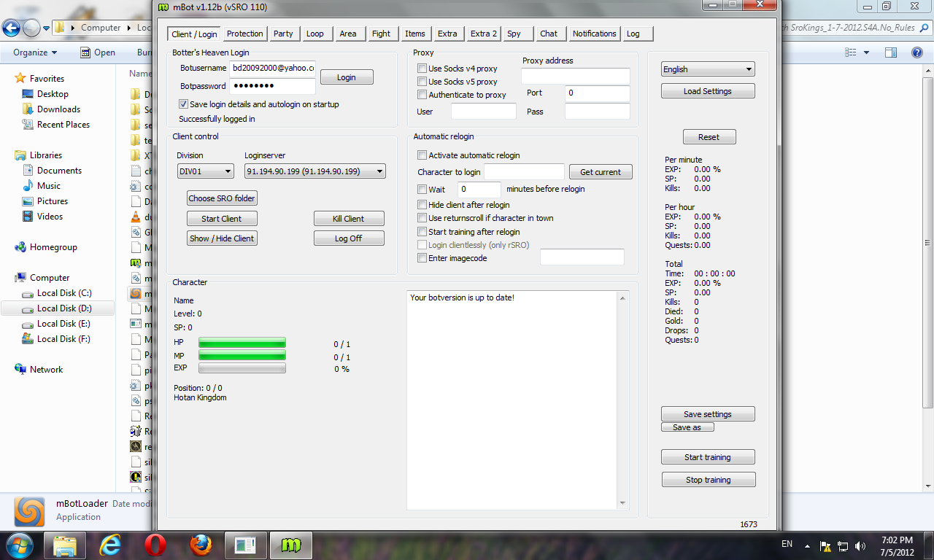Open the Division DIV01 dropdown
The width and height of the screenshot is (934, 560).
(x=205, y=171)
